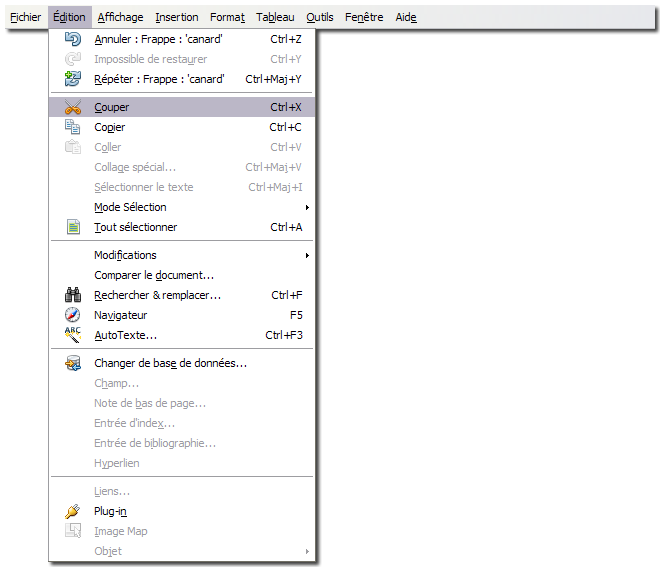The height and width of the screenshot is (567, 660).
Task: Open Mode Sélection entry
Action: pos(182,207)
